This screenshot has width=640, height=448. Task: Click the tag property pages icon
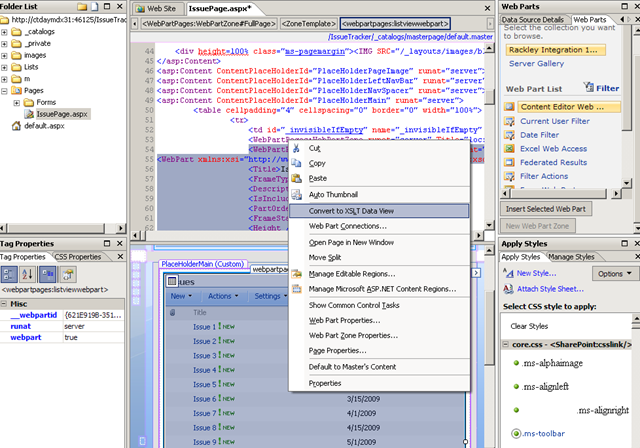[68, 274]
